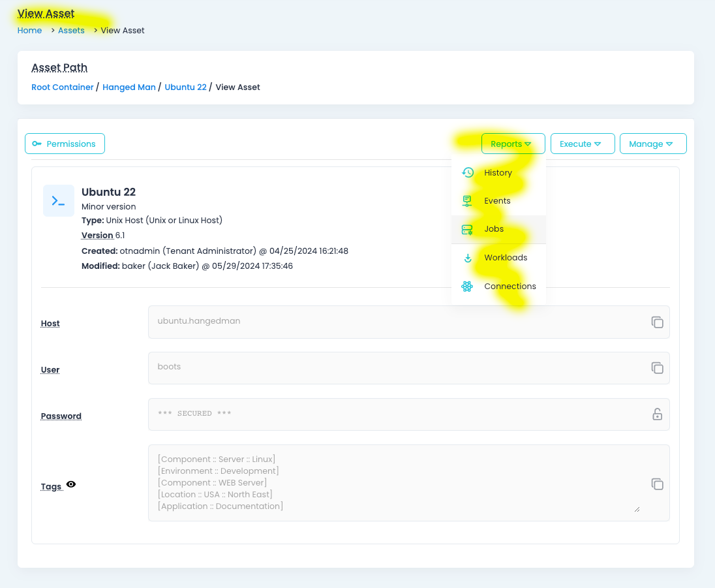Copy the User field via the copy icon
The width and height of the screenshot is (715, 588).
pos(657,367)
